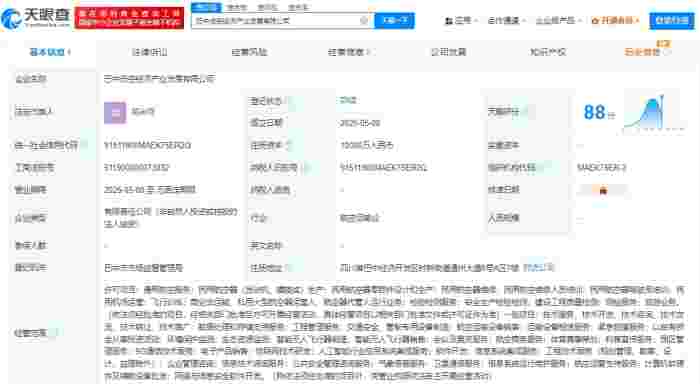Click the orange 开通会员 membership link
This screenshot has width=700, height=384.
click(615, 21)
